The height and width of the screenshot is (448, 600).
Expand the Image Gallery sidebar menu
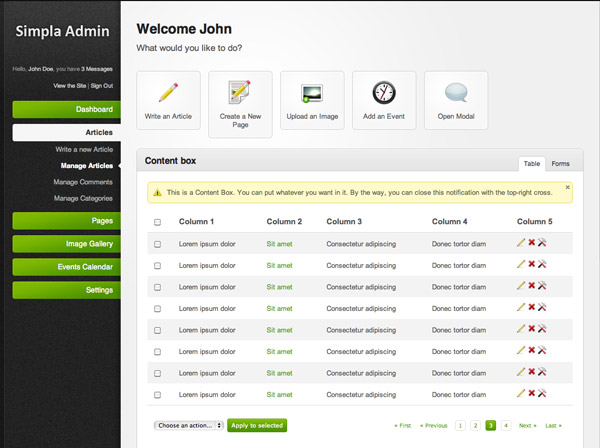click(67, 243)
